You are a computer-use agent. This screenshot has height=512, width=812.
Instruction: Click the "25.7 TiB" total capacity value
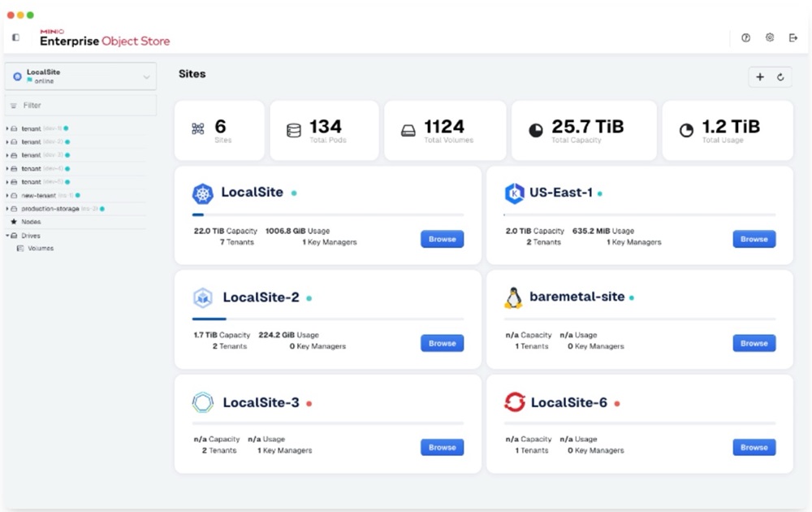[587, 127]
